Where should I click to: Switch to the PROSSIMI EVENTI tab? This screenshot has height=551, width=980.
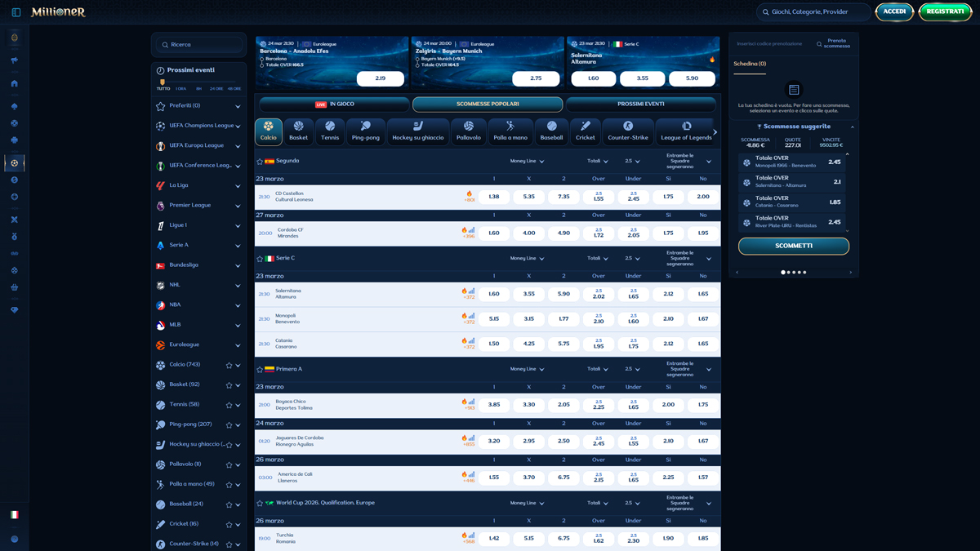point(640,104)
